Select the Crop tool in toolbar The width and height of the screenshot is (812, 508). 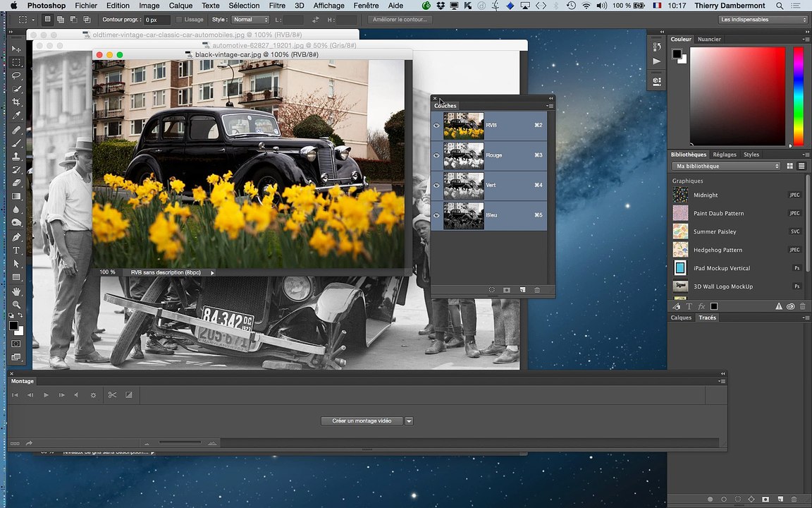click(x=16, y=102)
